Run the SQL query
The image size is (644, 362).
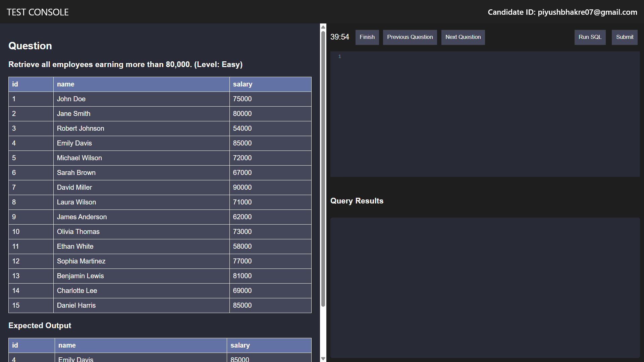(x=590, y=37)
